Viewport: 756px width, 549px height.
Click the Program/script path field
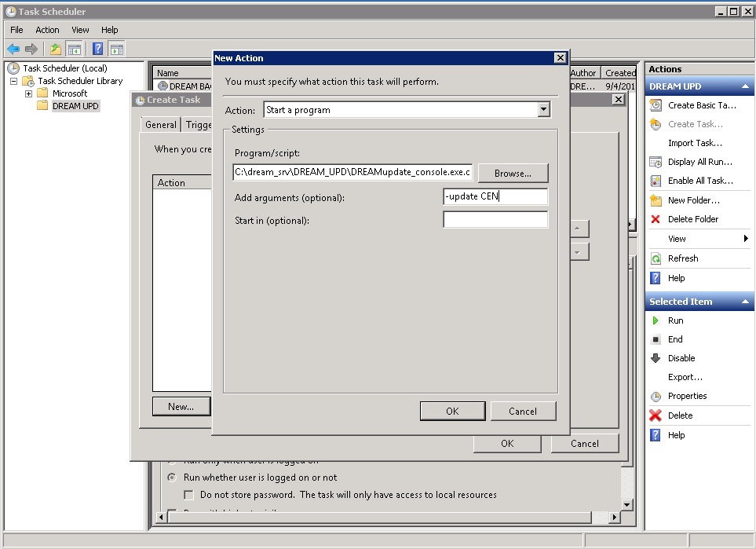[352, 172]
